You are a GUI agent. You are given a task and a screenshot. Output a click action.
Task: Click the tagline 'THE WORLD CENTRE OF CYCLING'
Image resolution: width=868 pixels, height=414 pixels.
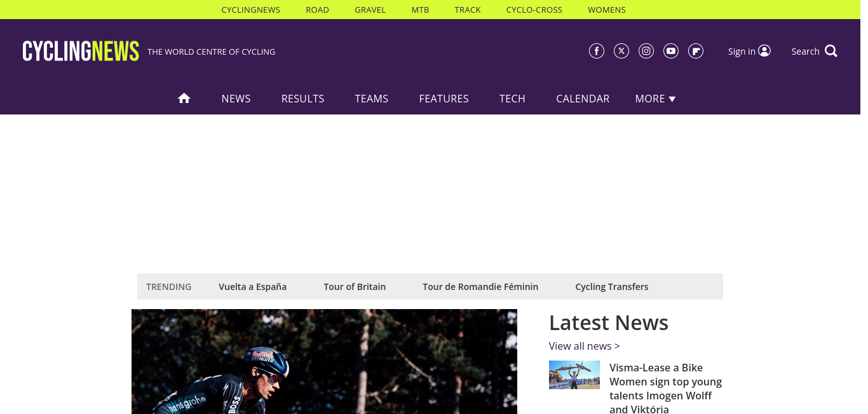tap(212, 52)
